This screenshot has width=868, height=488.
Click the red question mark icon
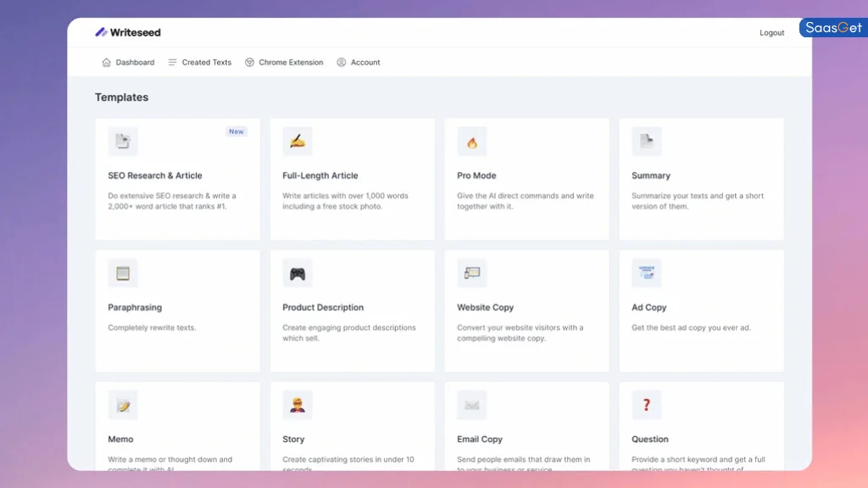(x=647, y=404)
